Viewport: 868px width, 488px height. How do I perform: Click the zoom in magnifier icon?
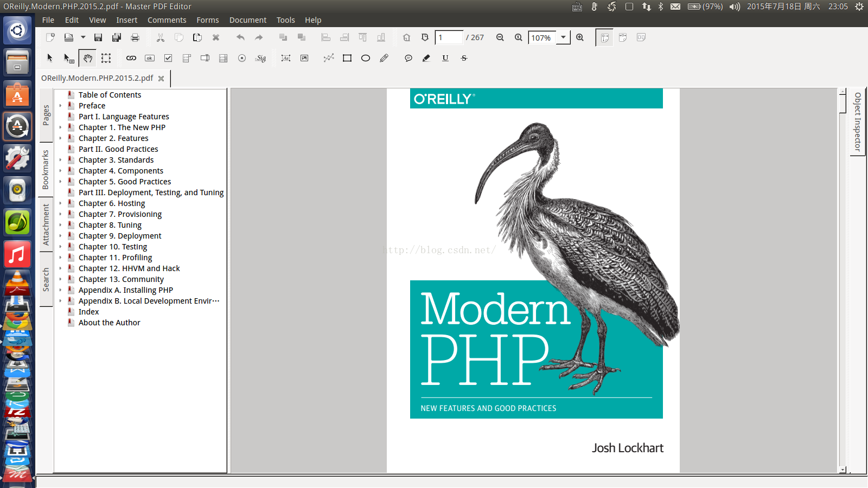coord(580,37)
